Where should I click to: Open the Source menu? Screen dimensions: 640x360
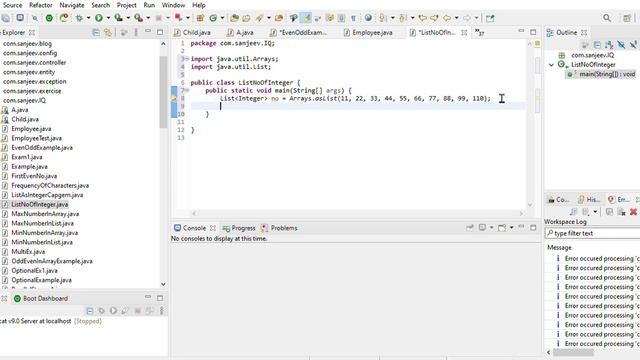(x=12, y=5)
